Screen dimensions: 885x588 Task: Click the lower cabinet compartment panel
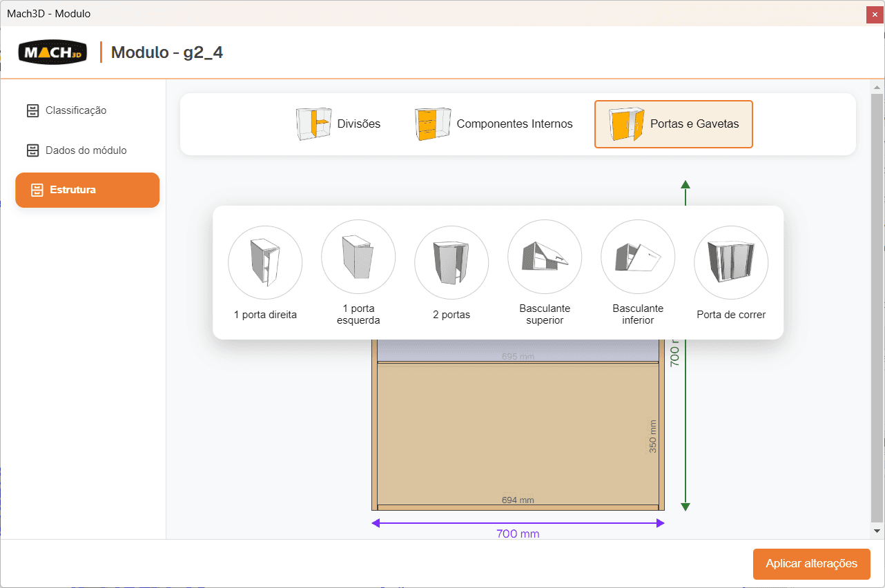[518, 433]
